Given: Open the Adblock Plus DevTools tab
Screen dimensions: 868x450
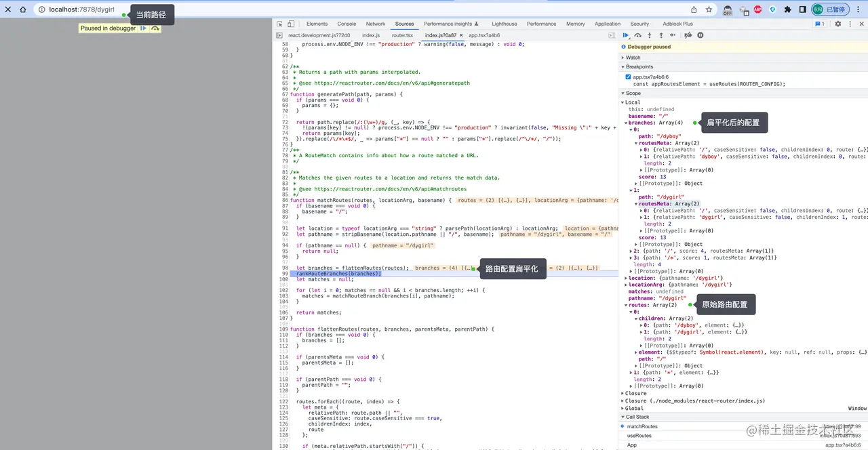Looking at the screenshot, I should [x=678, y=24].
